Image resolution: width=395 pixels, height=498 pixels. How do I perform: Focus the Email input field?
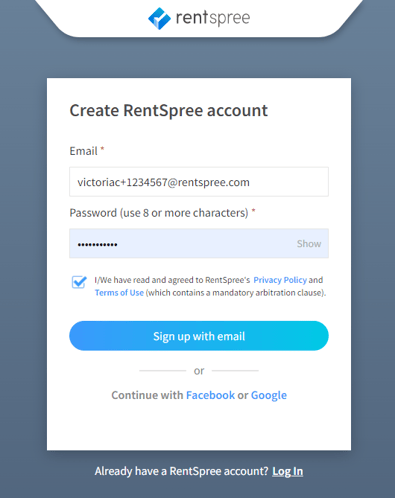[199, 182]
